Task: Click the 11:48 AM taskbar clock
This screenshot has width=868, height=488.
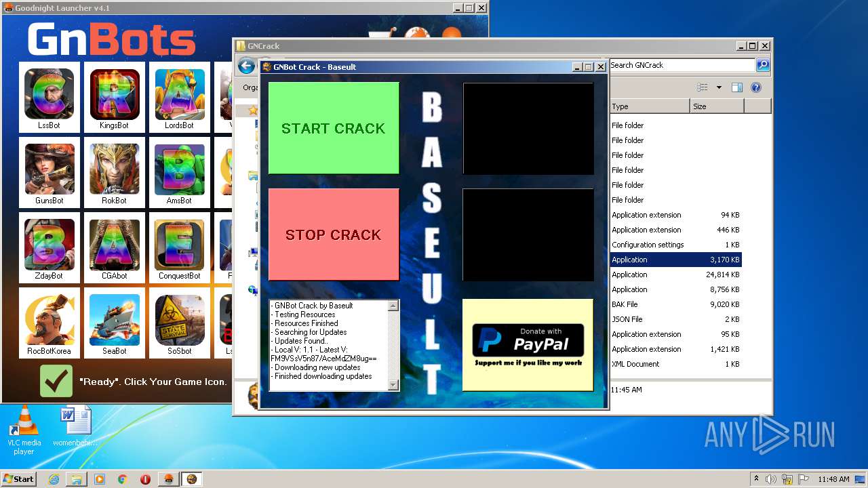Action: 833,479
